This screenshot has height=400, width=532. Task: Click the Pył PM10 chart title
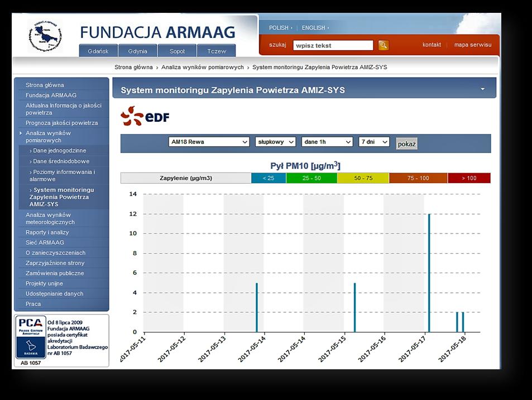[x=305, y=166]
